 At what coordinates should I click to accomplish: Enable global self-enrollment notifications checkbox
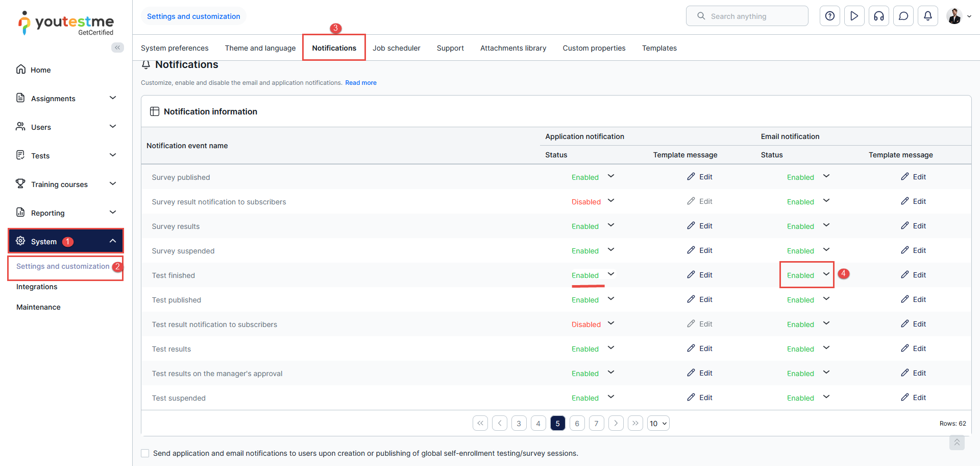pos(145,453)
